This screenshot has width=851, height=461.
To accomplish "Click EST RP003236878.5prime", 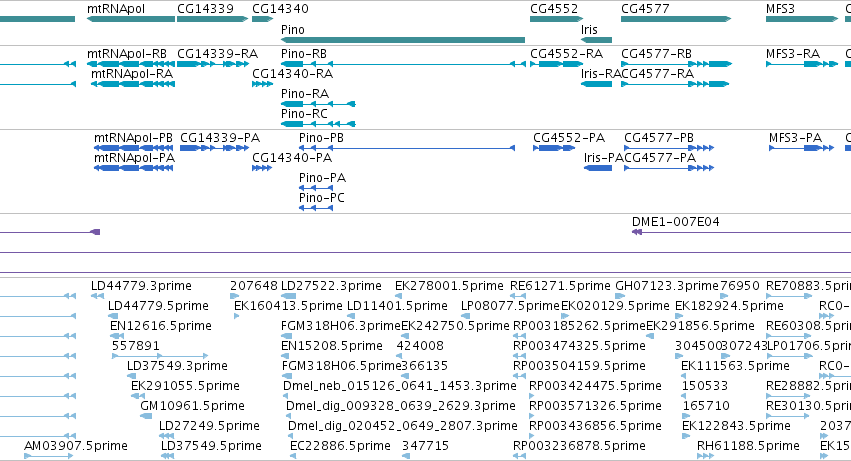I will 519,456.
